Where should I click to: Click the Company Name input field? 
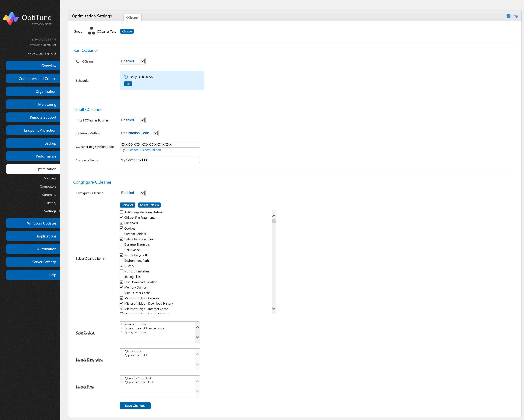160,160
